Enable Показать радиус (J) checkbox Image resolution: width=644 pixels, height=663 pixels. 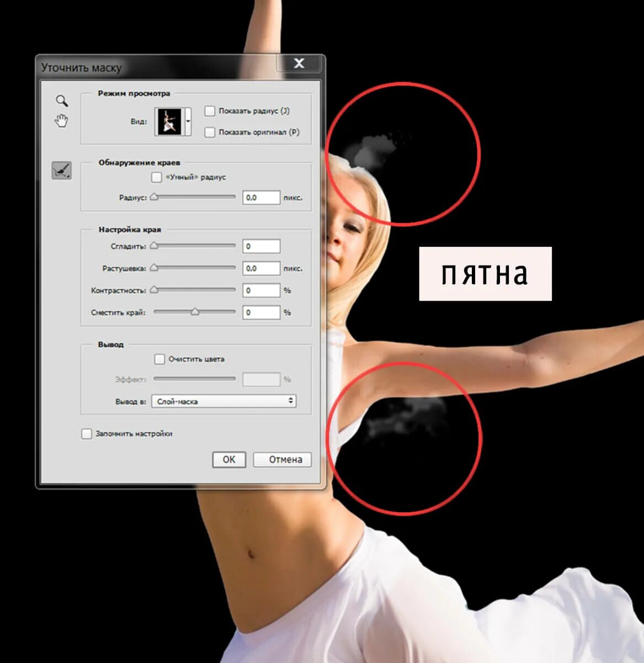(210, 111)
